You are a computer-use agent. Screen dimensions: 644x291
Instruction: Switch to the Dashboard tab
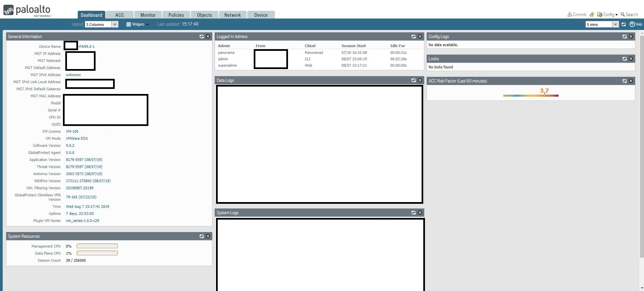pyautogui.click(x=92, y=15)
